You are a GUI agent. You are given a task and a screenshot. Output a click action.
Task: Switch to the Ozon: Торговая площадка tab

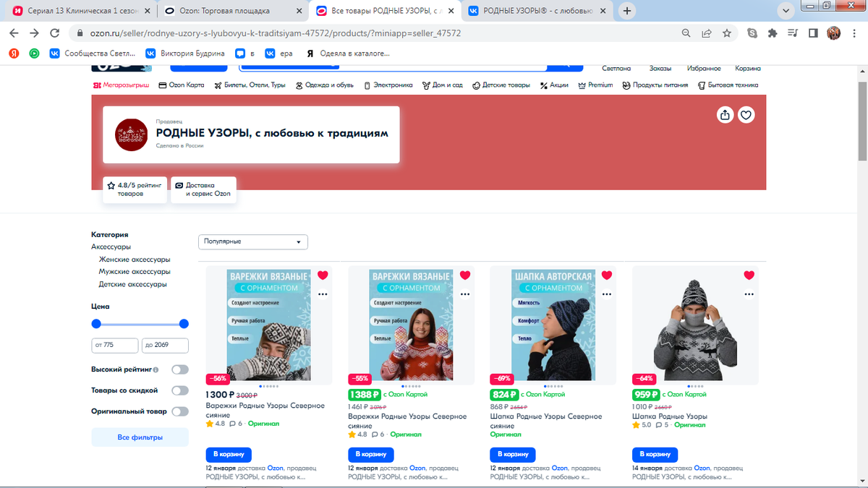pos(233,11)
